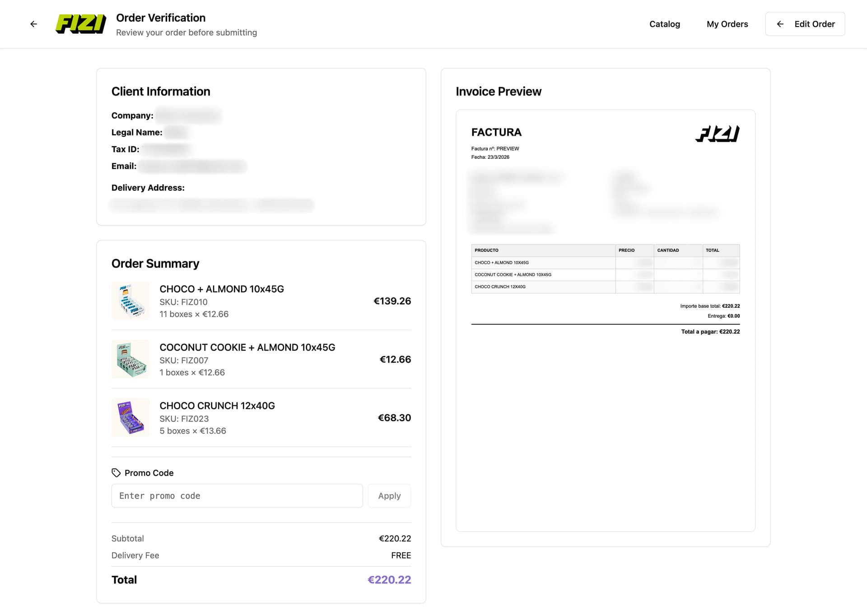Screen dimensions: 867x616
Task: Click SKU FIZ007 beneath Coconut Cookie item
Action: click(x=183, y=360)
